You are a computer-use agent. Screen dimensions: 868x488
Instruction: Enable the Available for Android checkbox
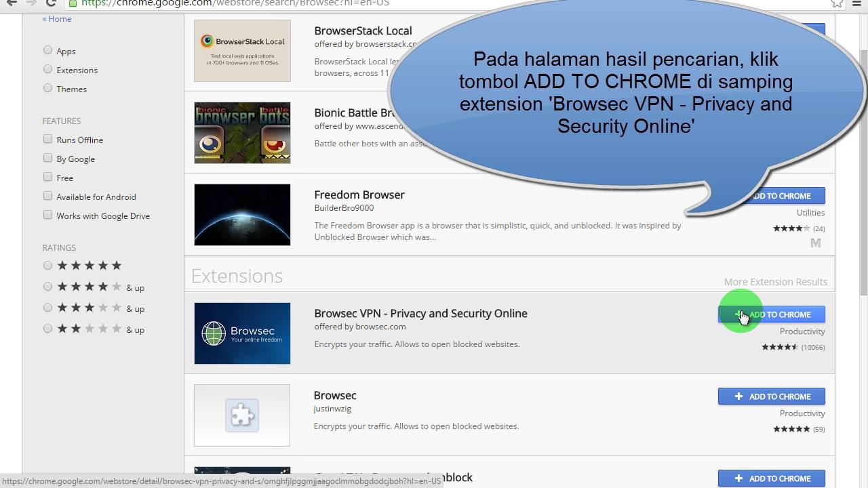tap(47, 196)
